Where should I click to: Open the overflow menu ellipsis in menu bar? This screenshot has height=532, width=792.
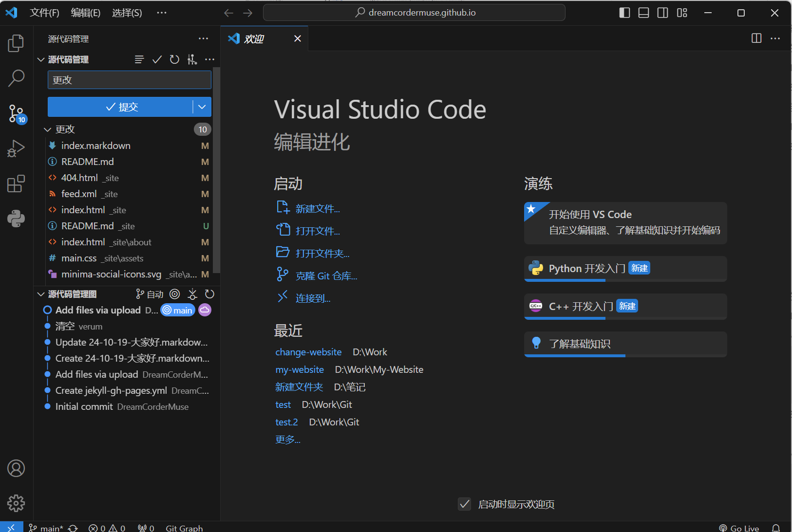pos(162,13)
